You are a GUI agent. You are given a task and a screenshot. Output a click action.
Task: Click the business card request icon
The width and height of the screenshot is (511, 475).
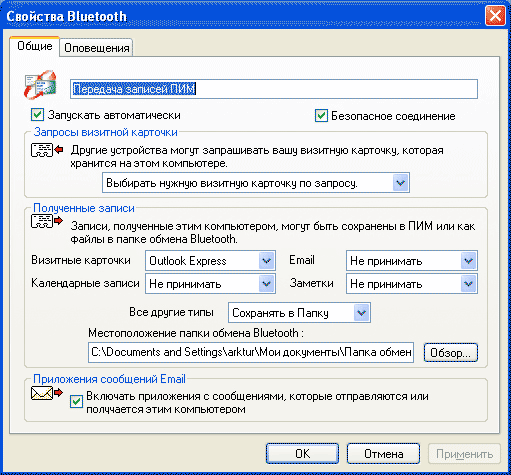47,150
